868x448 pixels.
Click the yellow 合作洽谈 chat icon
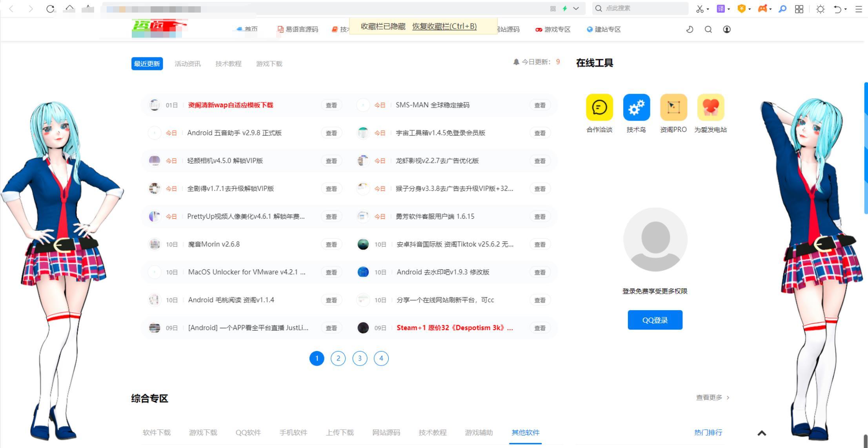coord(599,107)
